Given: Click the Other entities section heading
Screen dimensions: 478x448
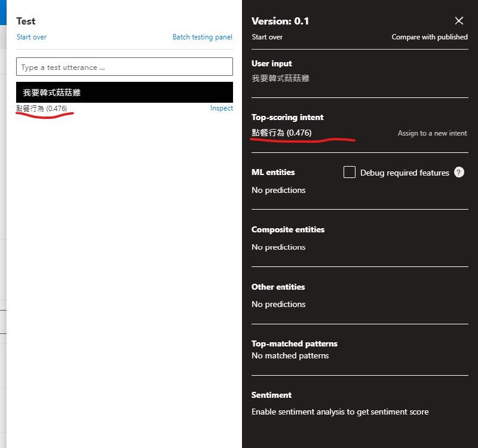Looking at the screenshot, I should pos(278,287).
